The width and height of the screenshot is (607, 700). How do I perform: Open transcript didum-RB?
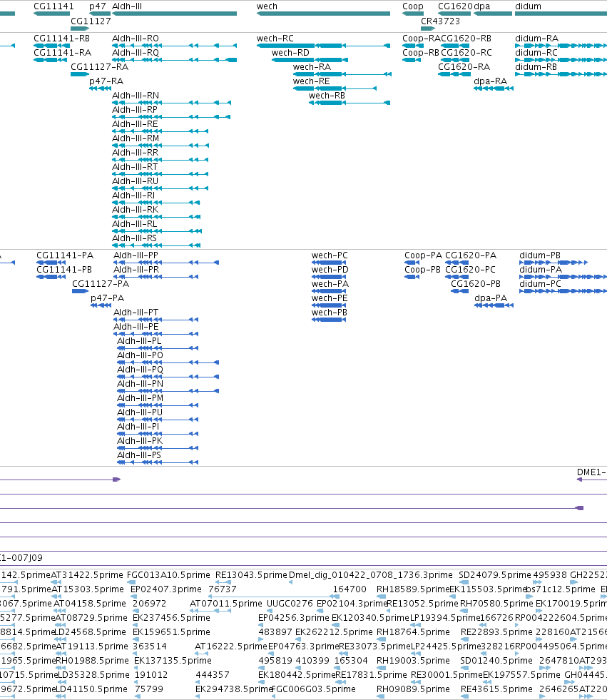[536, 67]
